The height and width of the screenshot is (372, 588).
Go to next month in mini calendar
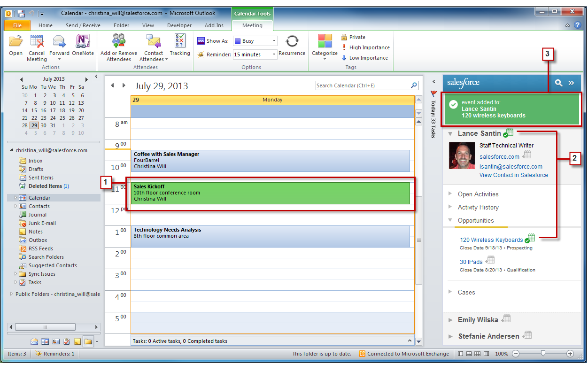[86, 79]
